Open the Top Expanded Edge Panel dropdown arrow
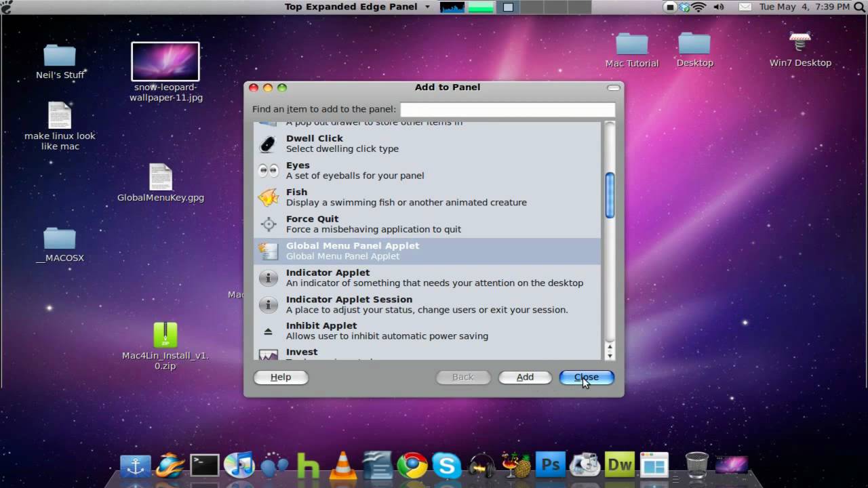Image resolution: width=868 pixels, height=488 pixels. 427,7
